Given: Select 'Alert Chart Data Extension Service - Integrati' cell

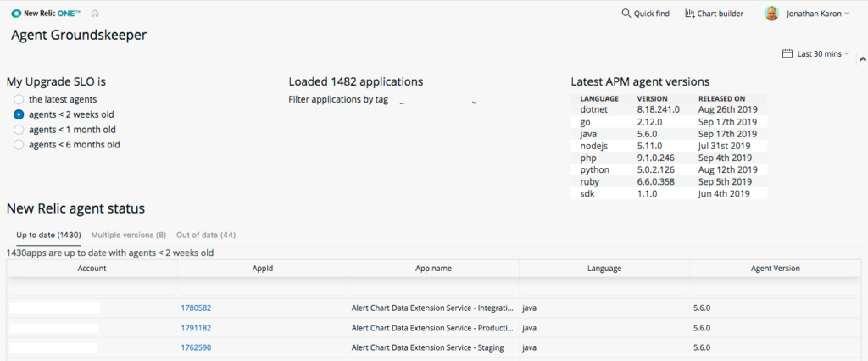Looking at the screenshot, I should pyautogui.click(x=433, y=308).
